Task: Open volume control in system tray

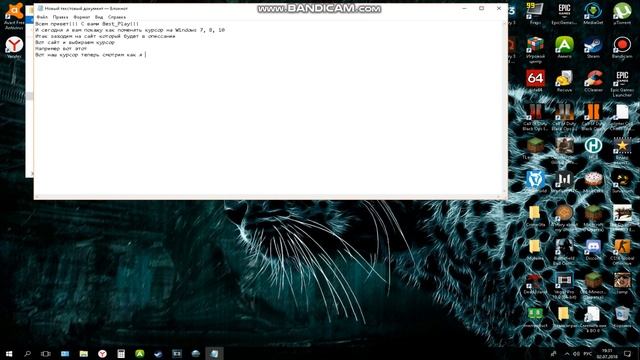Action: coord(576,353)
